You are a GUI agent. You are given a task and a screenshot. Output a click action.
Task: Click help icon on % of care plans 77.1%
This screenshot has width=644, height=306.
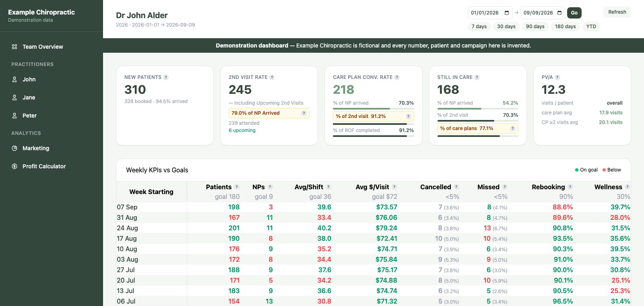coord(512,128)
